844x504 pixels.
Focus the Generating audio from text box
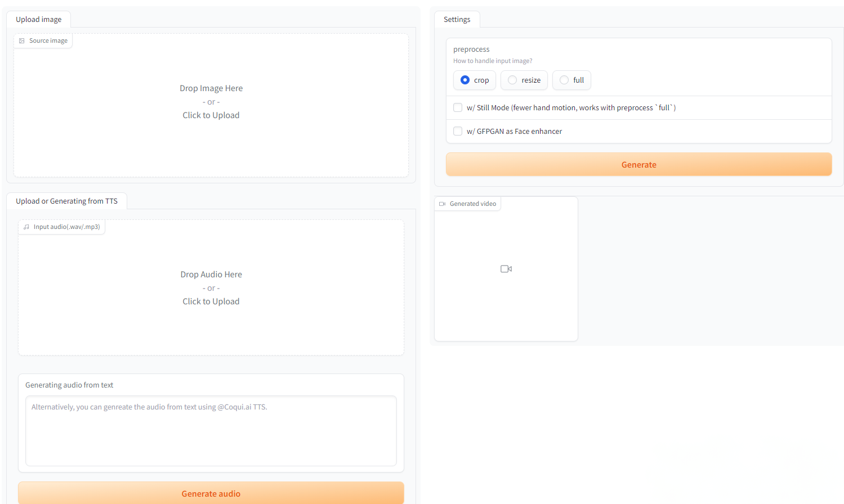point(211,430)
